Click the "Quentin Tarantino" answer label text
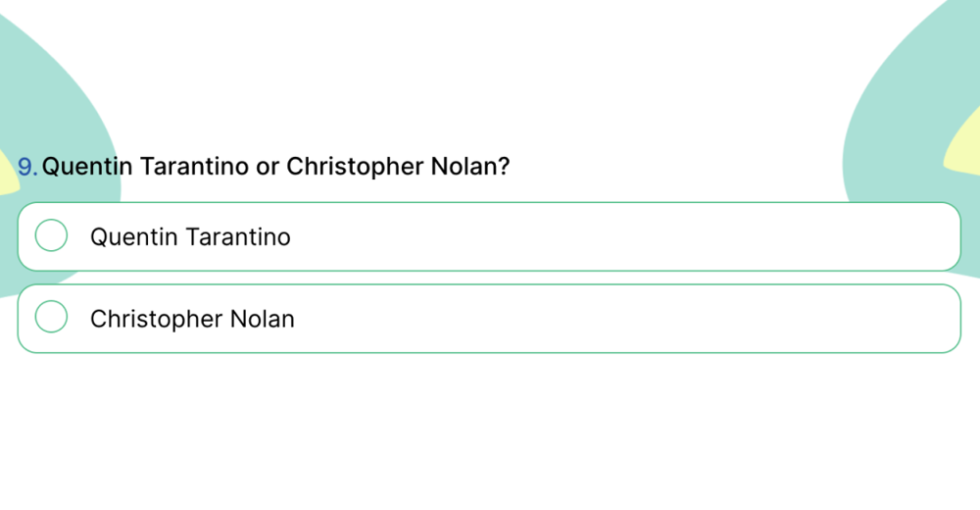The image size is (980, 510). [x=190, y=236]
